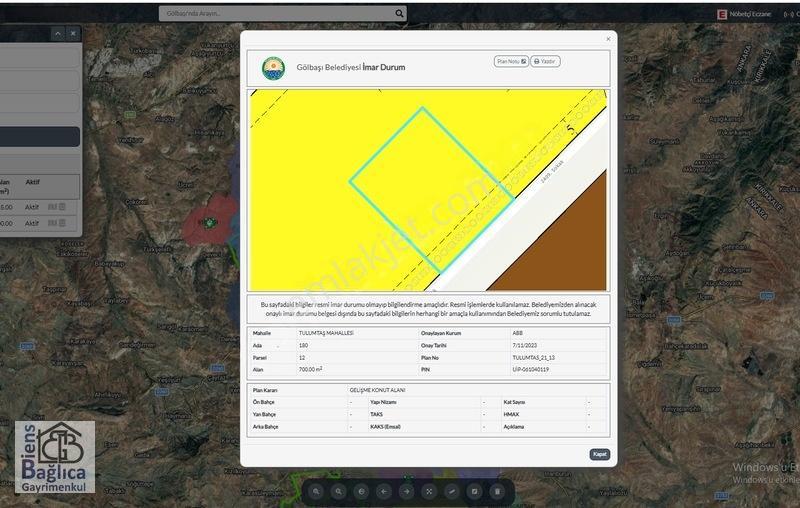Image resolution: width=800 pixels, height=508 pixels.
Task: Click the zoom-out magnifier in bottom toolbar
Action: 339,492
